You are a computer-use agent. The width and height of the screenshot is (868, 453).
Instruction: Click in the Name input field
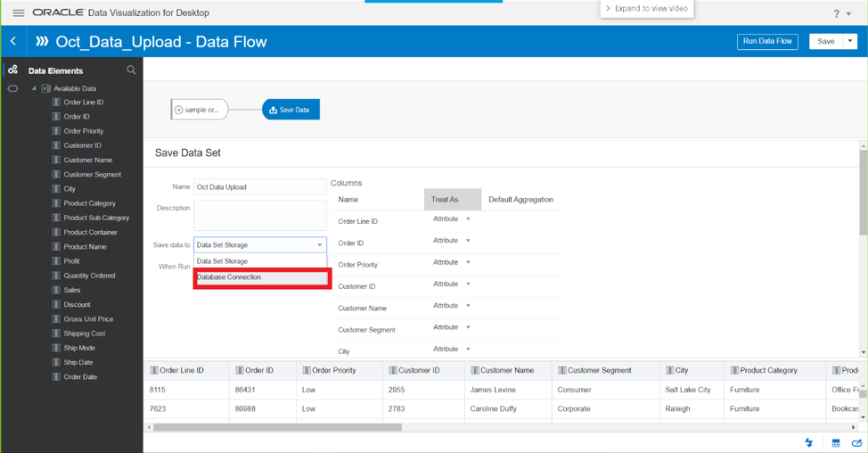click(x=260, y=186)
